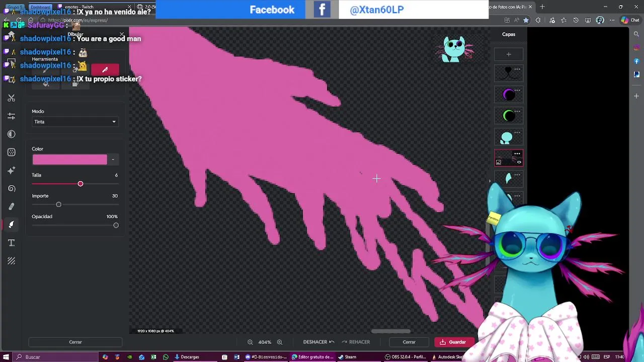This screenshot has width=644, height=362.
Task: Open options of the whiskers layer
Action: [x=517, y=69]
